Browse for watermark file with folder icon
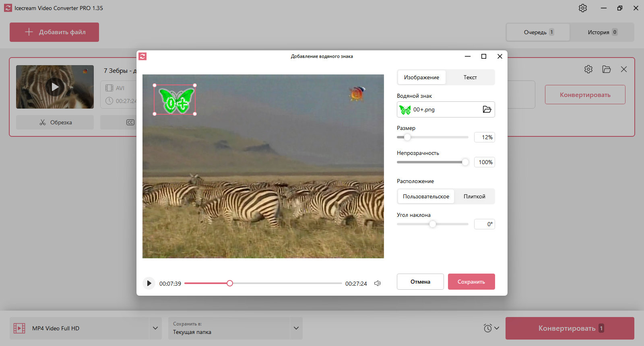The height and width of the screenshot is (346, 644). pos(487,109)
